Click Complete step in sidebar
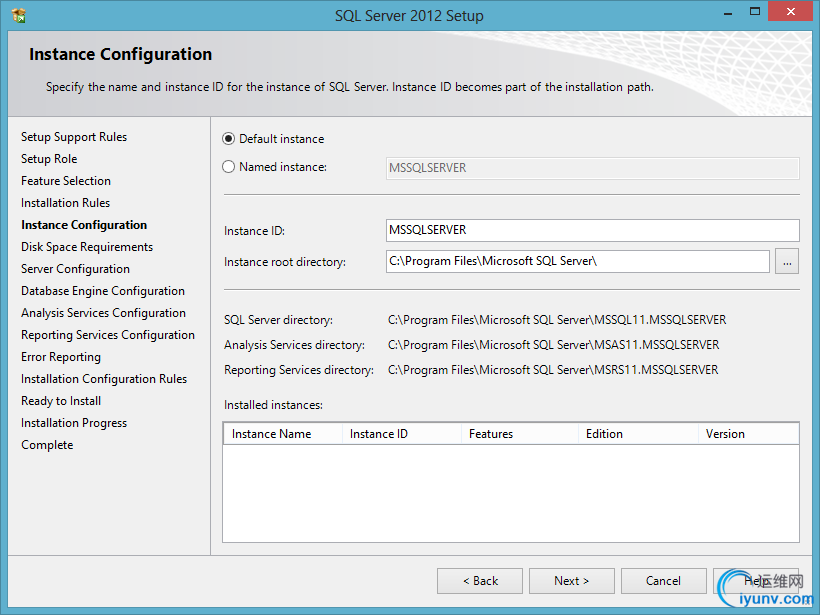Viewport: 820px width, 615px height. 47,445
